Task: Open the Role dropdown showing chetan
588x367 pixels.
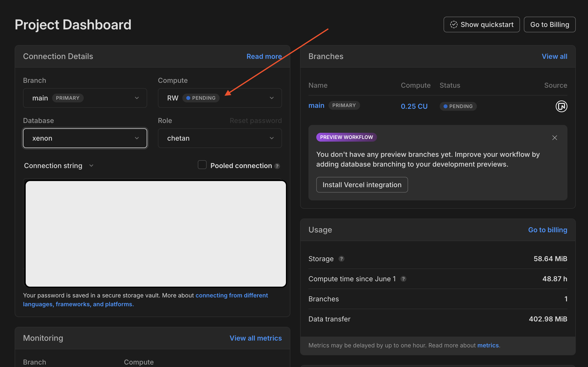Action: click(x=220, y=138)
